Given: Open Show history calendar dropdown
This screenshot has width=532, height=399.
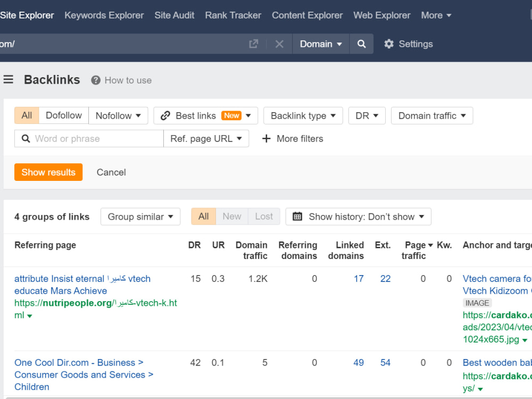Looking at the screenshot, I should (358, 217).
